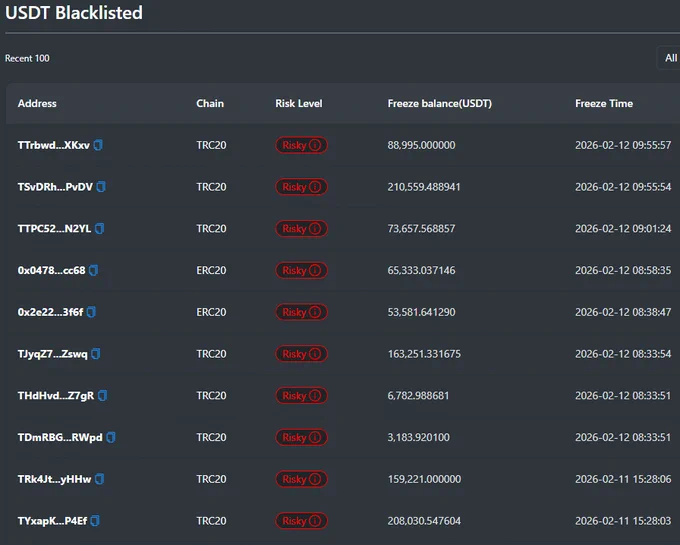Click ERC20 chain cell for 0x0478...cc68
The width and height of the screenshot is (680, 545).
211,270
